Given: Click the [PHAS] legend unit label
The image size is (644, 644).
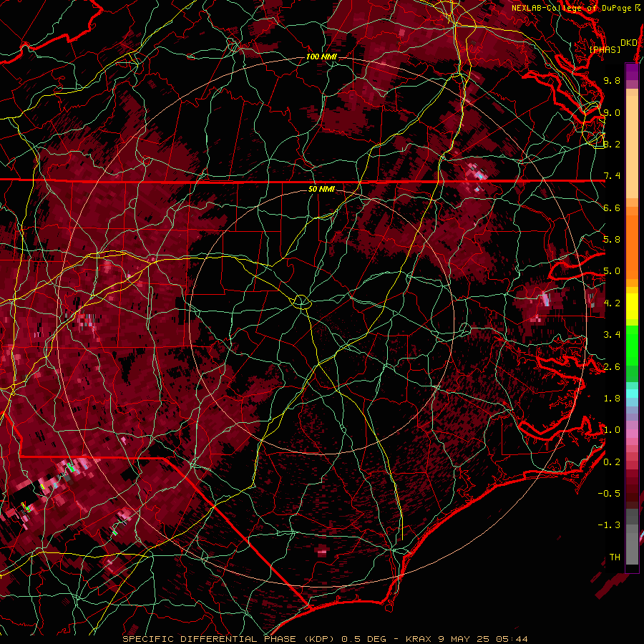Looking at the screenshot, I should click(x=605, y=49).
